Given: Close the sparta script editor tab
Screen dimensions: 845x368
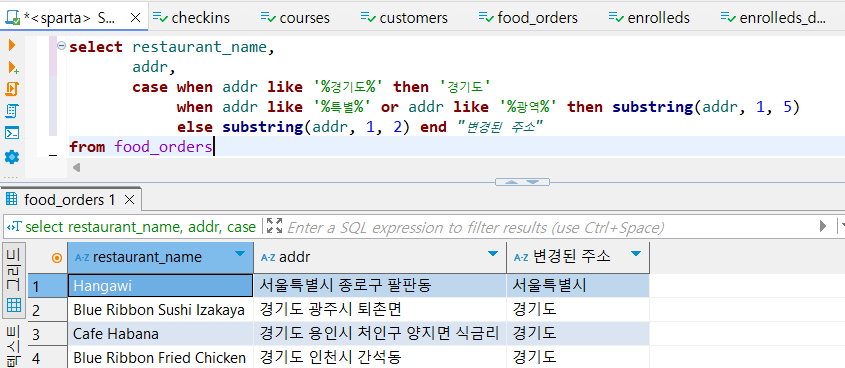Looking at the screenshot, I should coord(136,18).
